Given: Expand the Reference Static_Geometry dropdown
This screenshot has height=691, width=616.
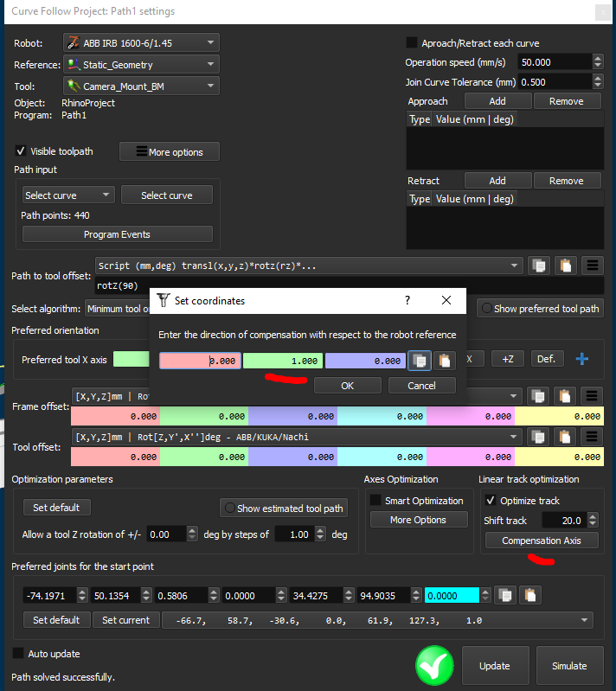Looking at the screenshot, I should 141,65.
